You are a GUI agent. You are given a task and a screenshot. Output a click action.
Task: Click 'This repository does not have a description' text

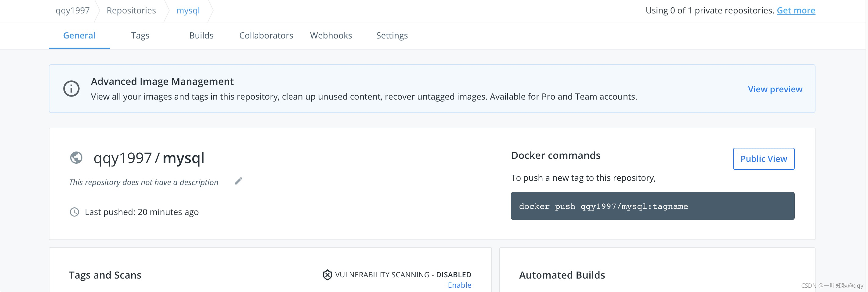143,182
